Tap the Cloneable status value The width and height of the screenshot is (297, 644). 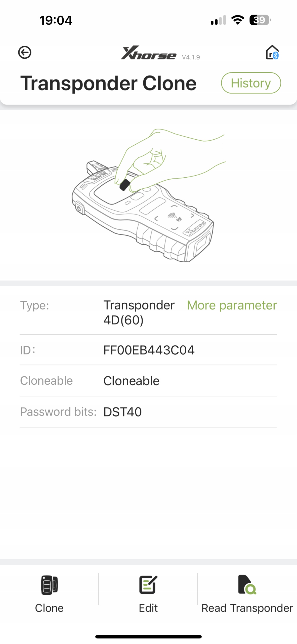click(x=131, y=381)
